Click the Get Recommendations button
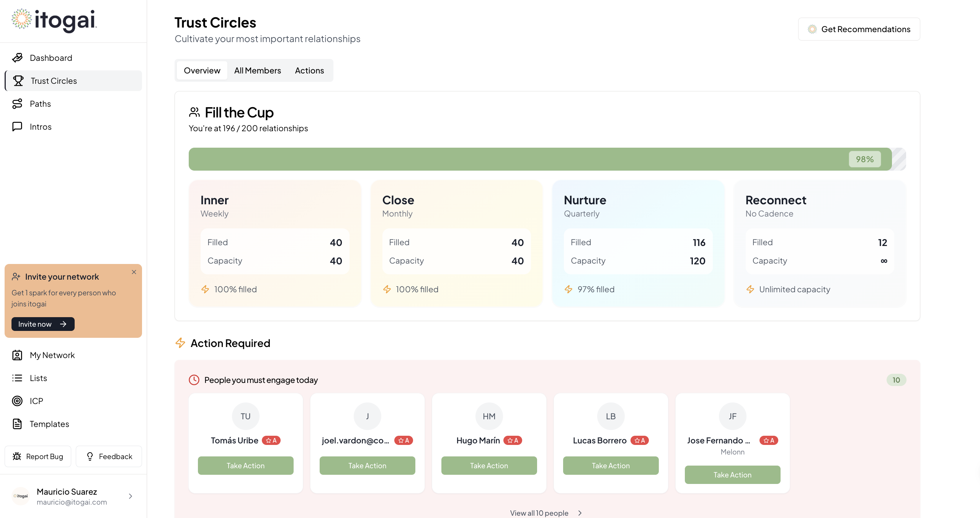 859,29
